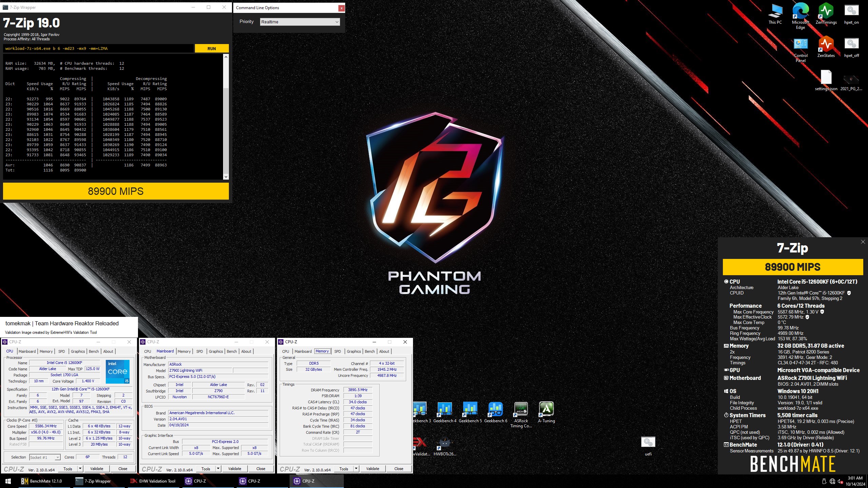Open Graphics tab in CPU-Z Mainboard window
Screen dimensions: 868x488
(x=216, y=351)
